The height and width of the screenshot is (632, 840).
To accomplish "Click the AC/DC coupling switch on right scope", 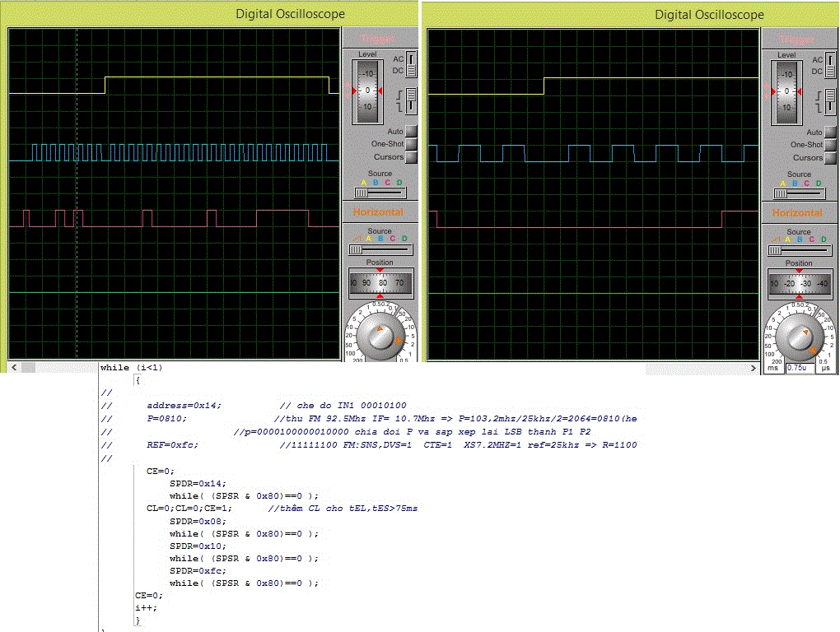I will point(830,65).
